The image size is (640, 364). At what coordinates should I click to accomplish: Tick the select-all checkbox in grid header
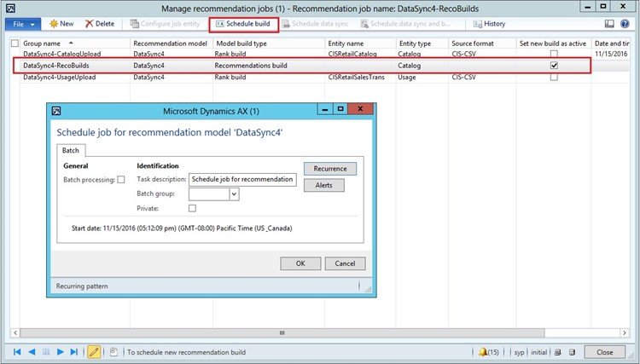coord(15,43)
